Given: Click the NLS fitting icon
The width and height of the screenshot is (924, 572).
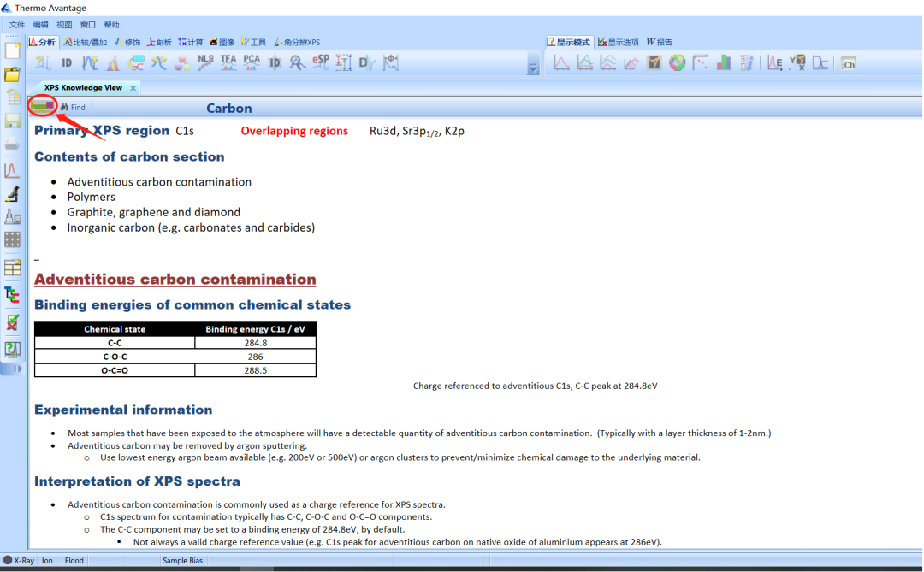Looking at the screenshot, I should pyautogui.click(x=205, y=62).
